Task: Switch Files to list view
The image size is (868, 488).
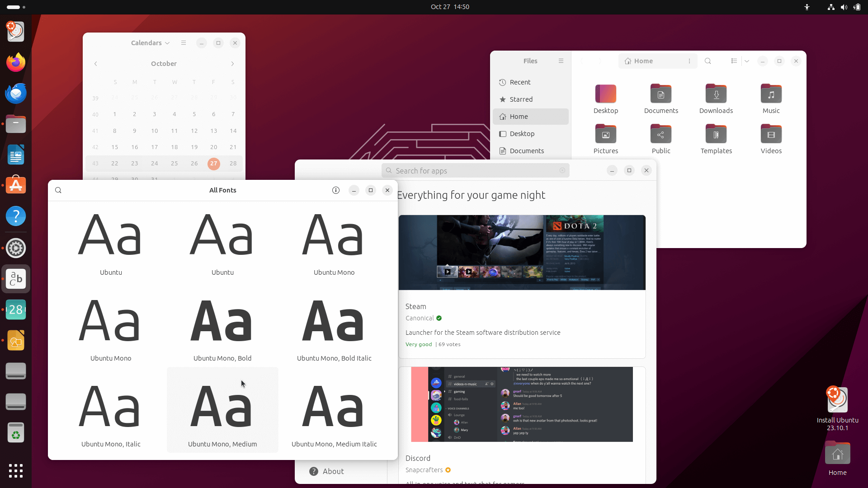Action: (x=734, y=61)
